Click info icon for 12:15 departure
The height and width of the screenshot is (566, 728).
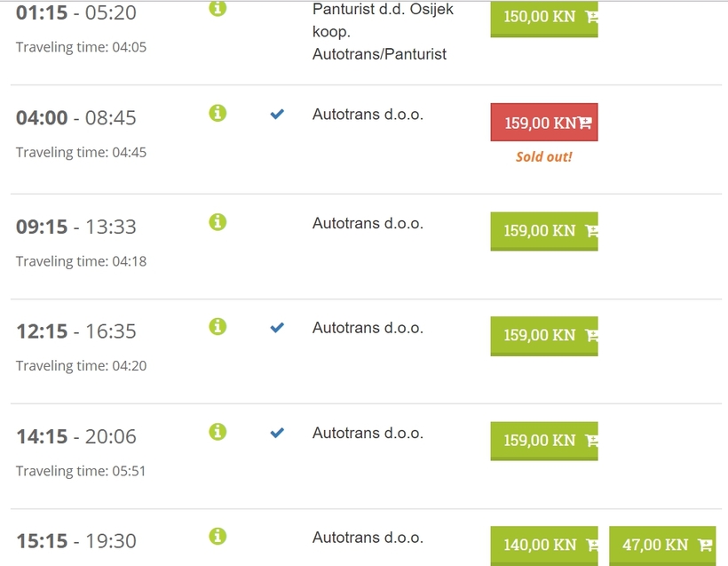[x=218, y=327]
